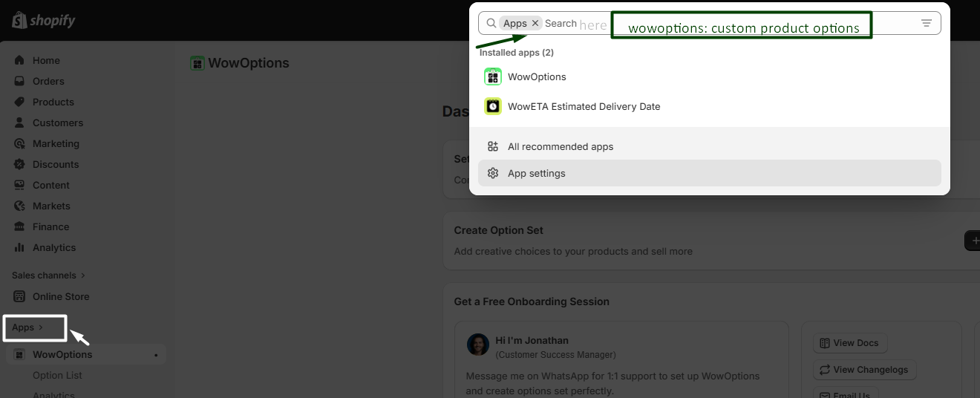Viewport: 980px width, 398px height.
Task: Open WowOptions app icon in search results
Action: pos(493,76)
